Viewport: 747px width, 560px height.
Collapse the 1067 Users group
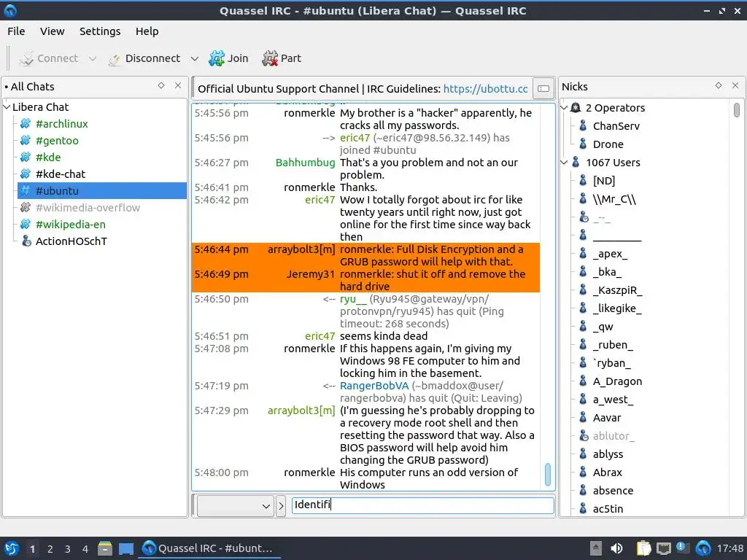click(565, 163)
